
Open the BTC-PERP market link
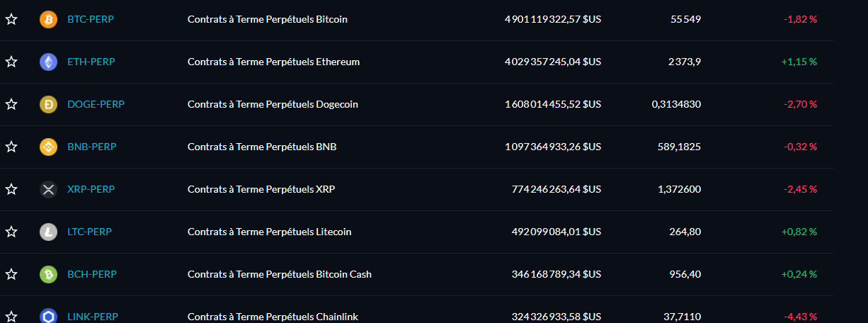pyautogui.click(x=90, y=19)
